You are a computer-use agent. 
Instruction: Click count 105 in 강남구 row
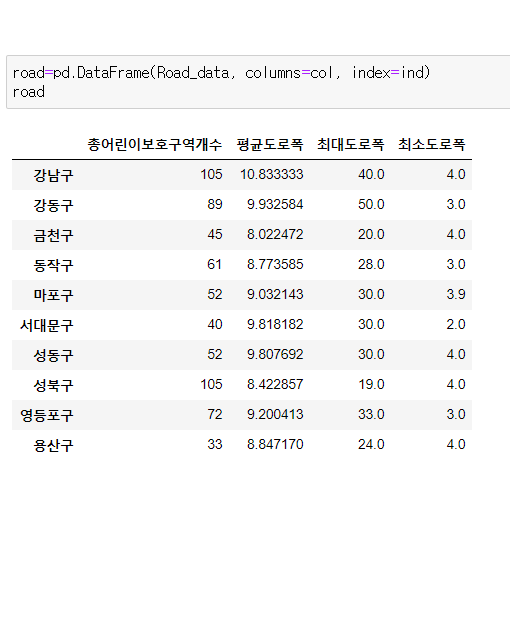click(x=211, y=174)
